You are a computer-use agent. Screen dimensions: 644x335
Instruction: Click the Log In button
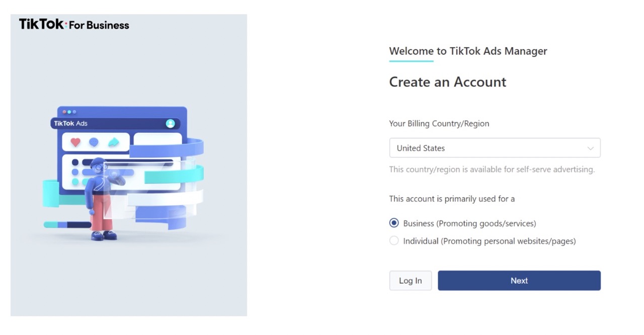(411, 281)
